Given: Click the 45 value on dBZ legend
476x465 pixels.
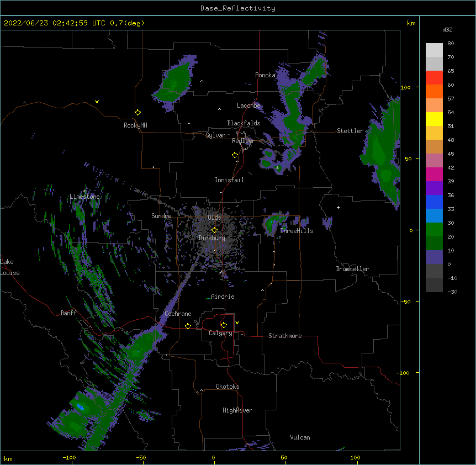Looking at the screenshot, I should (451, 154).
